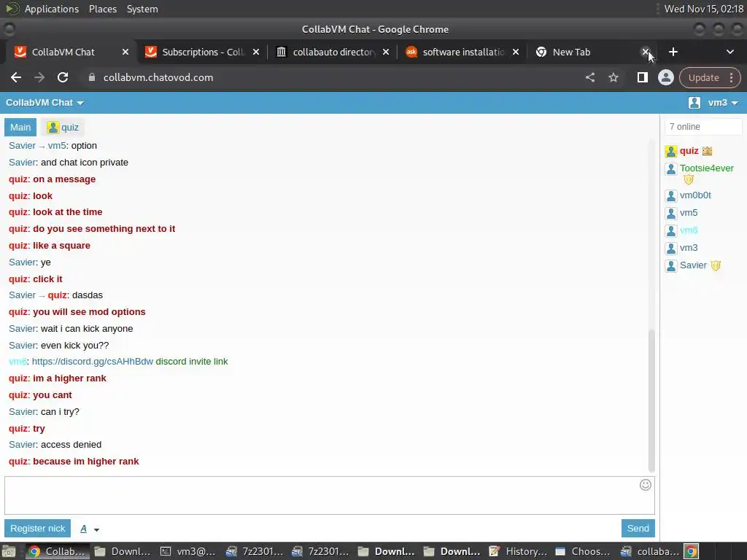The width and height of the screenshot is (747, 560).
Task: Select user vm6 in online list
Action: [689, 230]
